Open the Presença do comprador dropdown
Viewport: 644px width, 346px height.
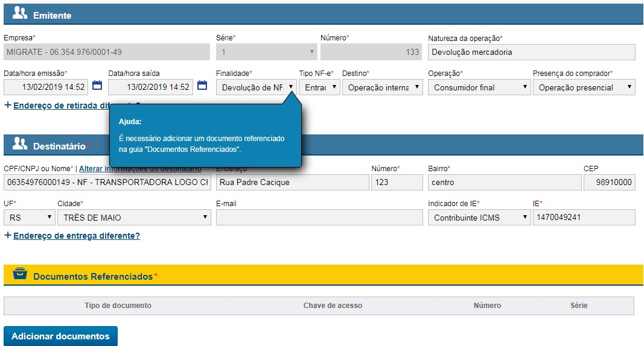tap(583, 87)
